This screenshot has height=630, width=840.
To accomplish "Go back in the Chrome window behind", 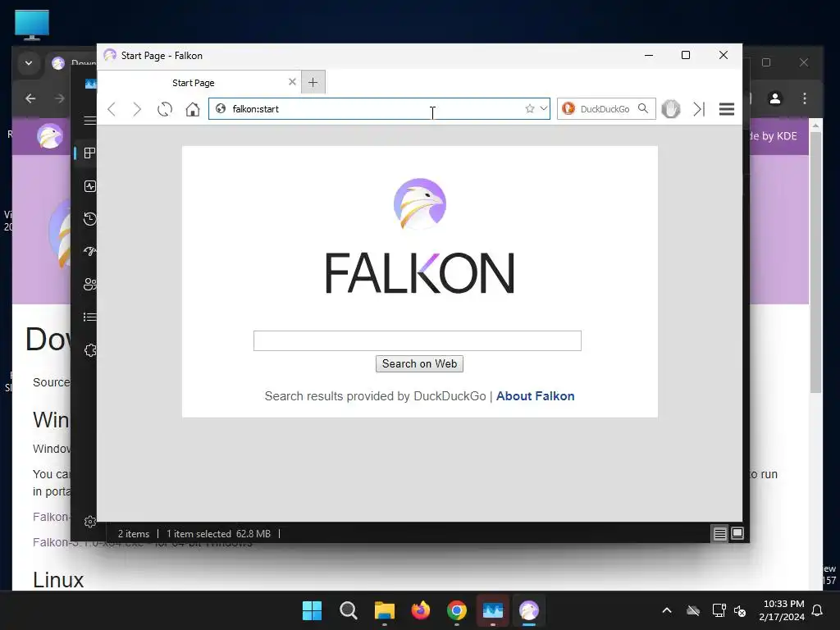I will click(30, 98).
